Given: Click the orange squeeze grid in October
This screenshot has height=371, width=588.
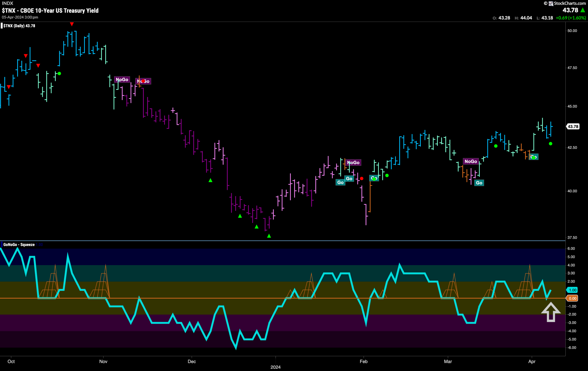Looking at the screenshot, I should click(x=49, y=281).
